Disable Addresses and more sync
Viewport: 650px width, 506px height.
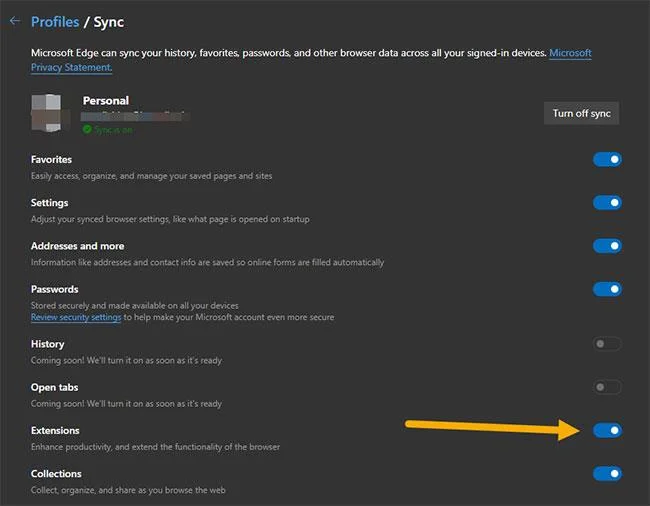click(607, 246)
